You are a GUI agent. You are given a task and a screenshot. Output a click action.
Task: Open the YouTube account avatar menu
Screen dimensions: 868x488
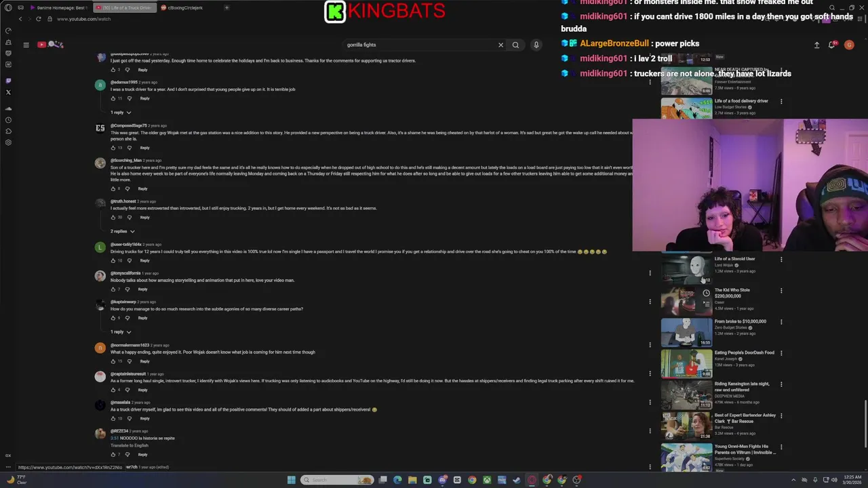(x=849, y=45)
